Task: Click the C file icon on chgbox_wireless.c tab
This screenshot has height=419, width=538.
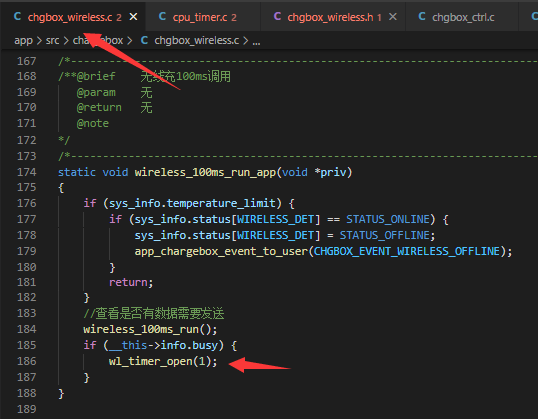Action: [17, 16]
